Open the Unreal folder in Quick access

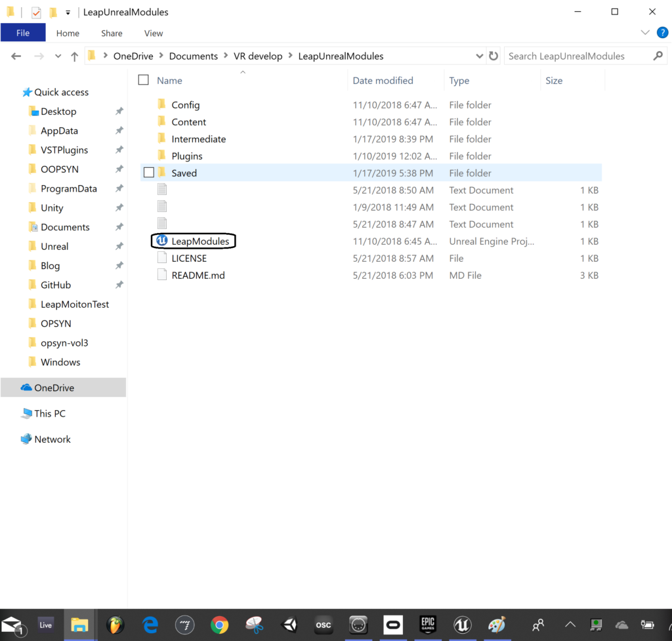coord(54,247)
